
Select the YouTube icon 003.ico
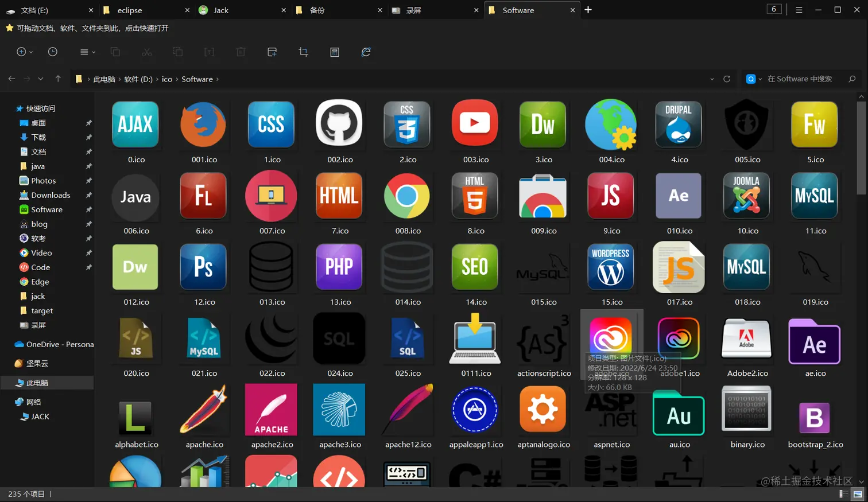[x=475, y=124]
